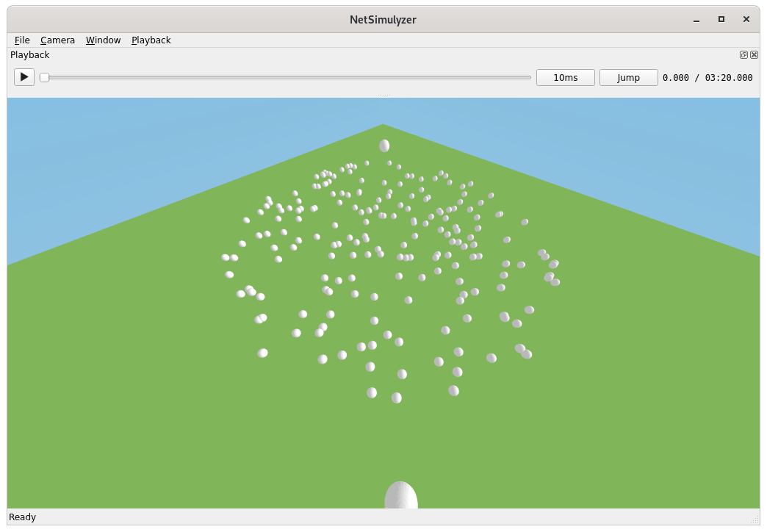The height and width of the screenshot is (532, 767).
Task: Open the Camera menu
Action: pyautogui.click(x=58, y=40)
